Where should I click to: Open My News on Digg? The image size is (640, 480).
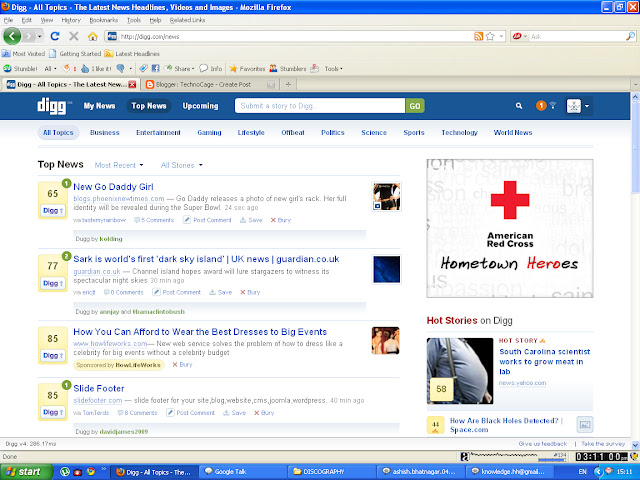click(99, 106)
